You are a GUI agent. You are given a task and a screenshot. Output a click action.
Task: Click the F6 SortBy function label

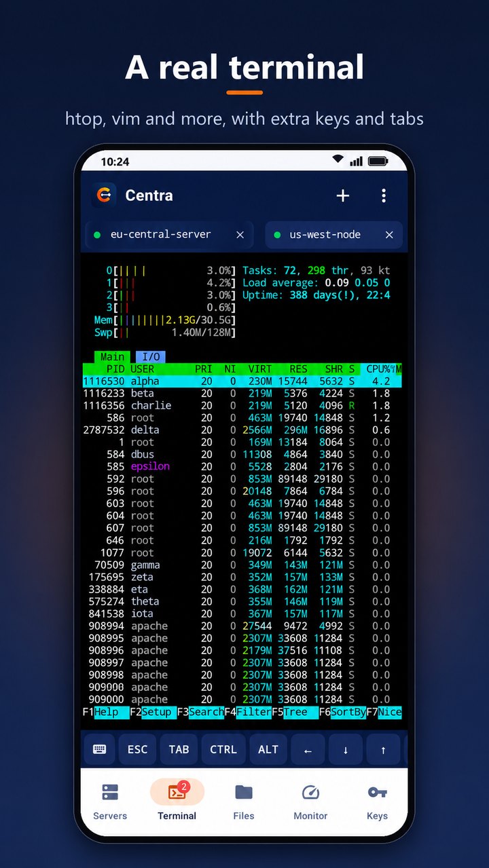tap(342, 712)
